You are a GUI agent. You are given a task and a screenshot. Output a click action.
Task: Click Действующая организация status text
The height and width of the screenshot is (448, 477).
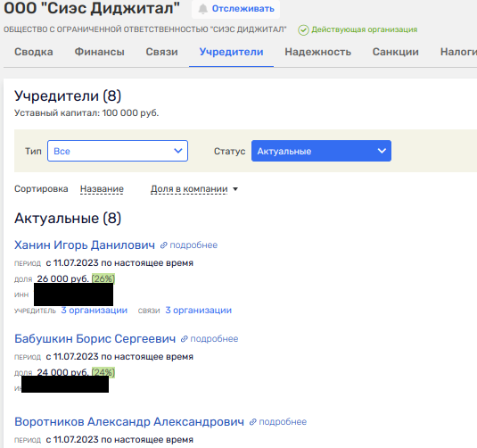(364, 29)
